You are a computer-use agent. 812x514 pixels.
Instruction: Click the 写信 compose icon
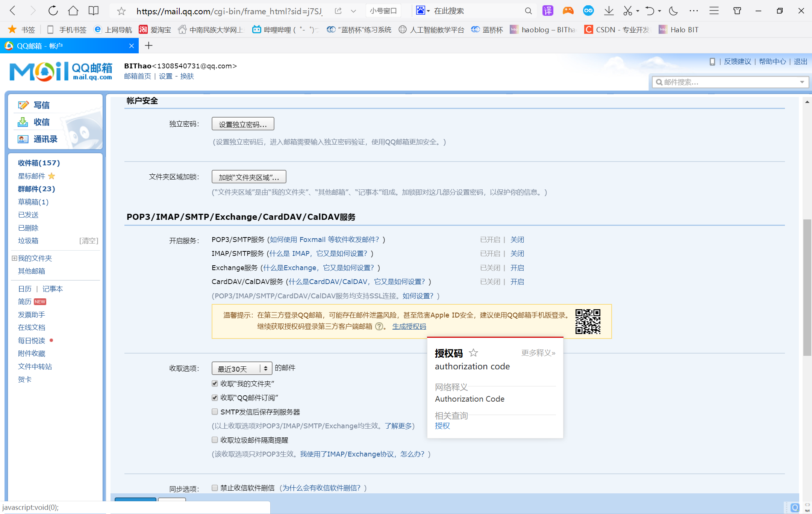point(23,105)
